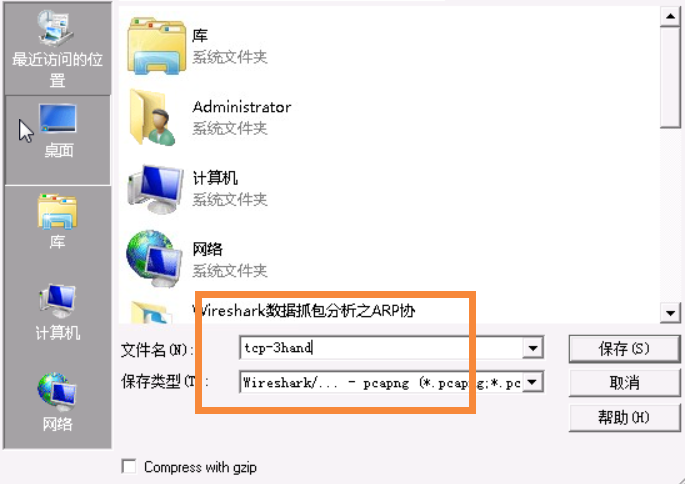685x484 pixels.
Task: Select the Wireshark数据抓包分析之ARP协 folder
Action: (271, 311)
